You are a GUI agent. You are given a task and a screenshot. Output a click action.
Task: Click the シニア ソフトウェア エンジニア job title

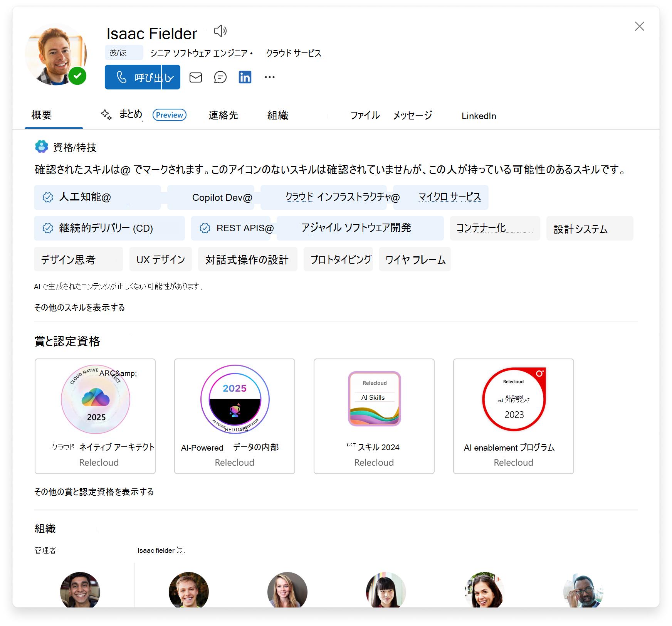pyautogui.click(x=199, y=53)
